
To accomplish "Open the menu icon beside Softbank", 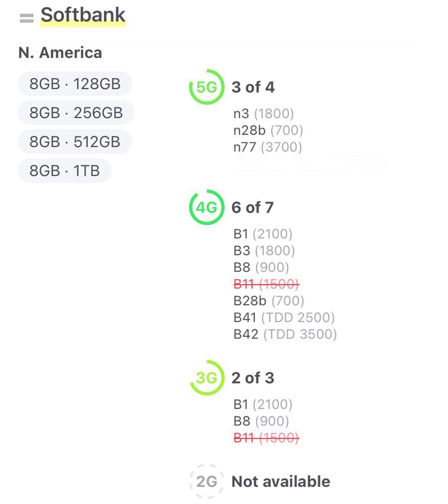I will tap(26, 18).
